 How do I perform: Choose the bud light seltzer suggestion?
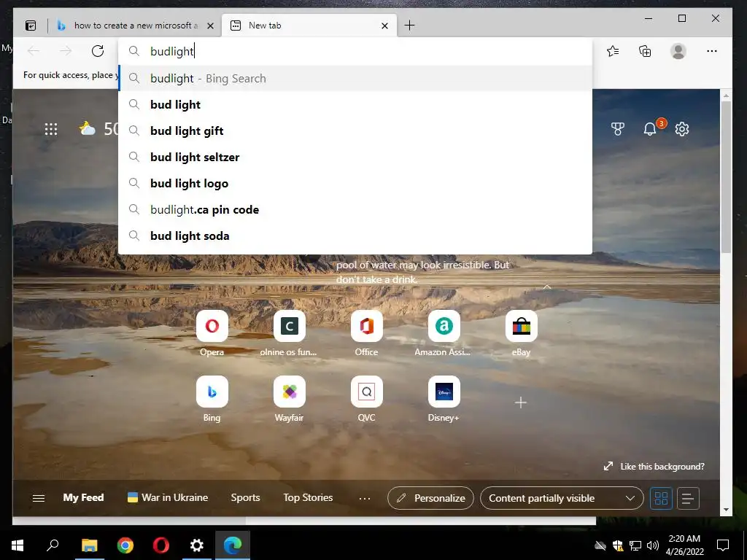(355, 157)
